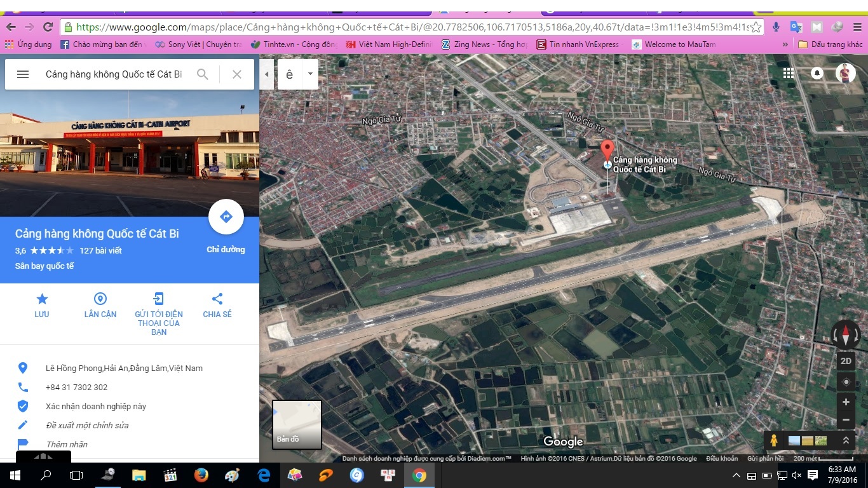Open the Chrome menu button
868x488 pixels.
[x=858, y=27]
